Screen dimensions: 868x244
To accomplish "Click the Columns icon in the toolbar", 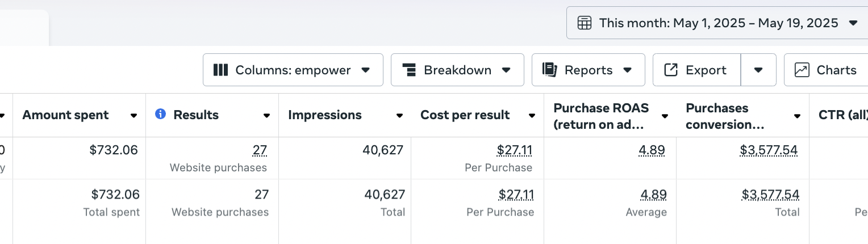I will tap(220, 70).
